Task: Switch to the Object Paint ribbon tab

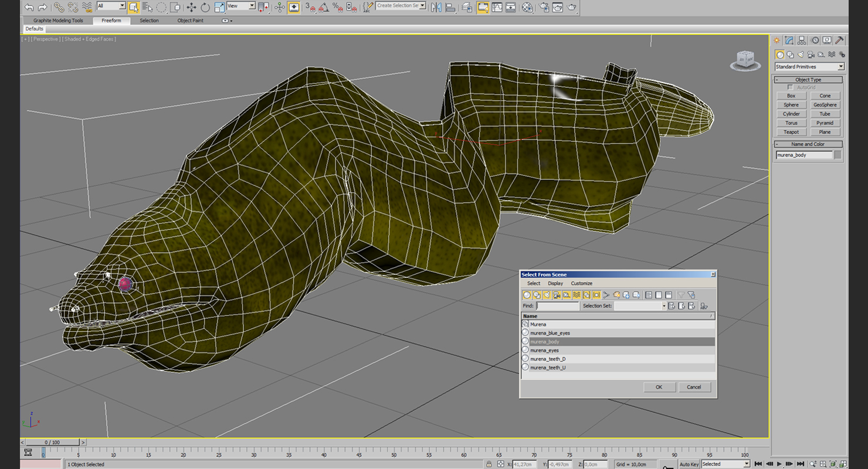Action: tap(190, 21)
